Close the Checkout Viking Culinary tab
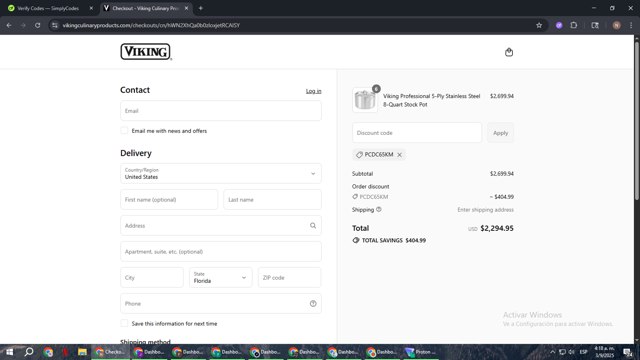The image size is (640, 360). click(x=187, y=8)
